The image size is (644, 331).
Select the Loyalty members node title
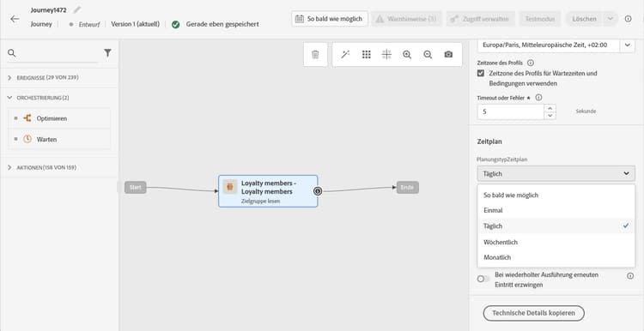269,187
